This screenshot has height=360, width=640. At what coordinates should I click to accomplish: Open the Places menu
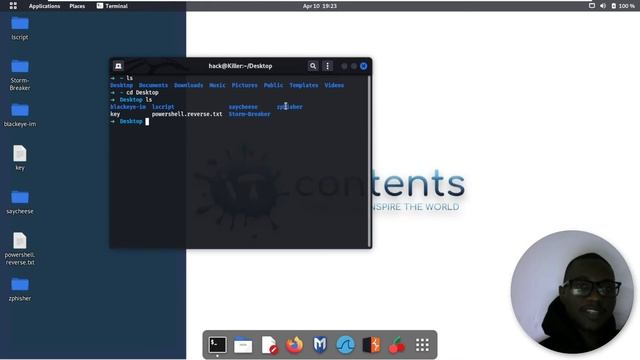coord(77,6)
